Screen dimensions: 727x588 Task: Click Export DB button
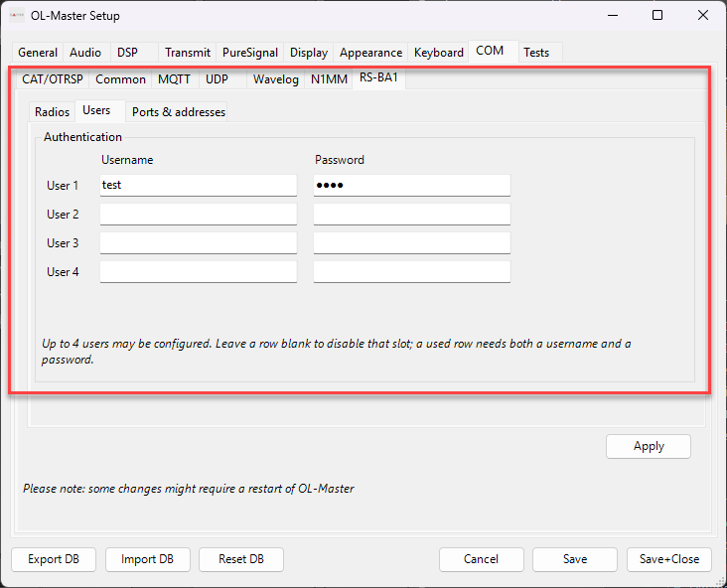[x=54, y=559]
